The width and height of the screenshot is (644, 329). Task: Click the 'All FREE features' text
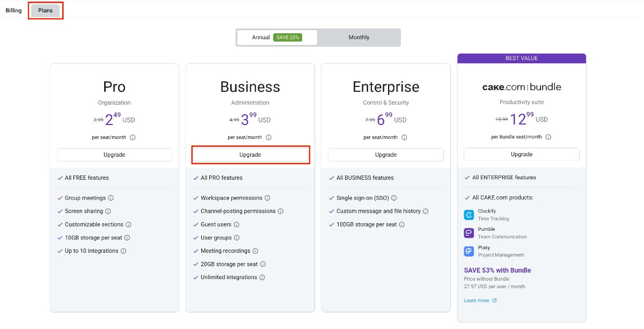pyautogui.click(x=87, y=178)
